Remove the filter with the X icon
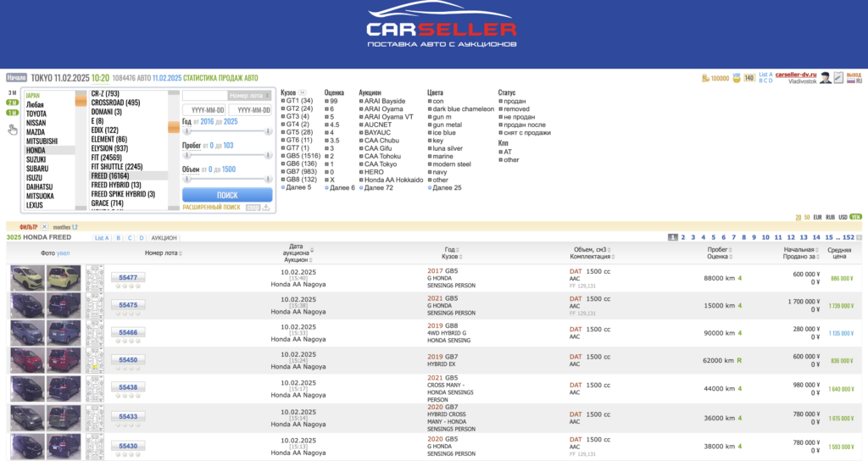This screenshot has width=868, height=461. (44, 226)
